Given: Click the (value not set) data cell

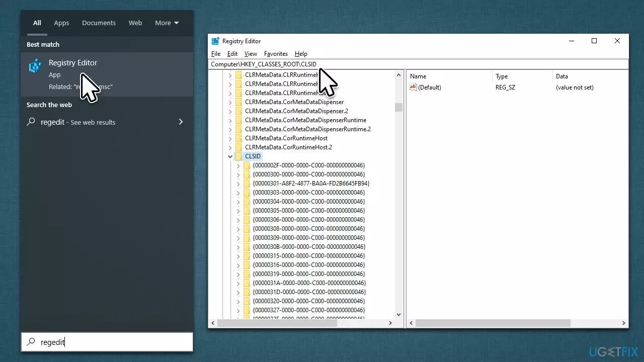Looking at the screenshot, I should coord(575,87).
